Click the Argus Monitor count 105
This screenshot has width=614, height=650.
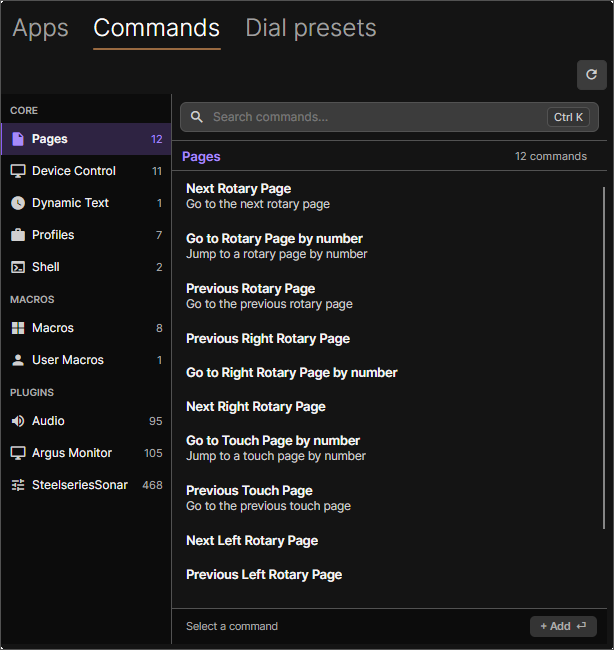point(153,453)
